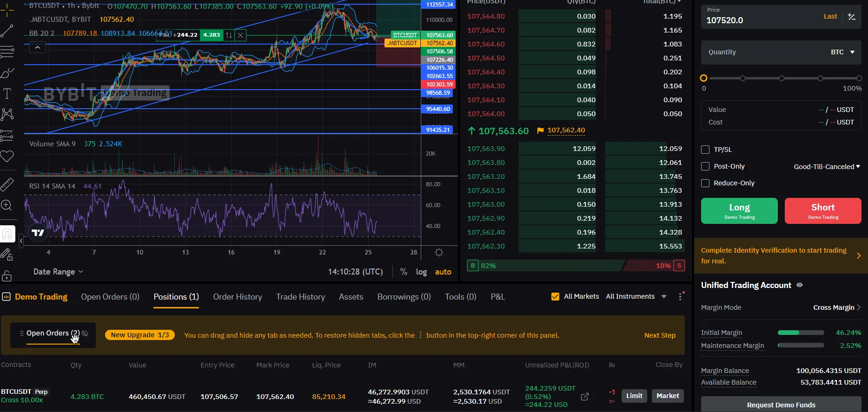
Task: Click Next Step in the upgrade banner
Action: point(660,335)
